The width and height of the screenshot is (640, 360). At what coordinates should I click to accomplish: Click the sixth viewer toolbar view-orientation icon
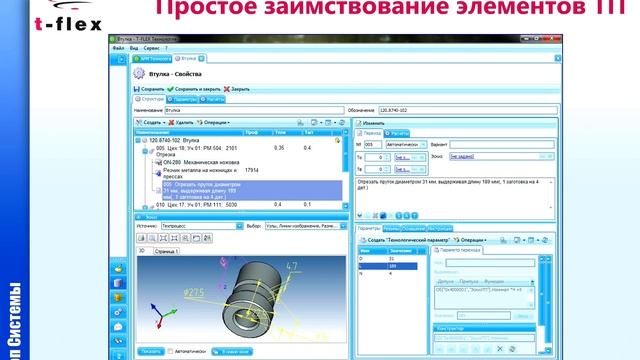[196, 238]
